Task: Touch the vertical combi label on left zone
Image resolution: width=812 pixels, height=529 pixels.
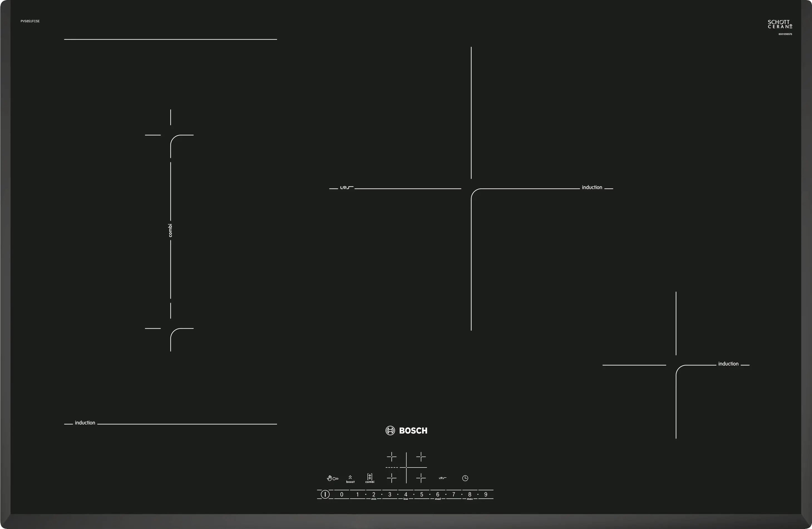Action: [170, 230]
